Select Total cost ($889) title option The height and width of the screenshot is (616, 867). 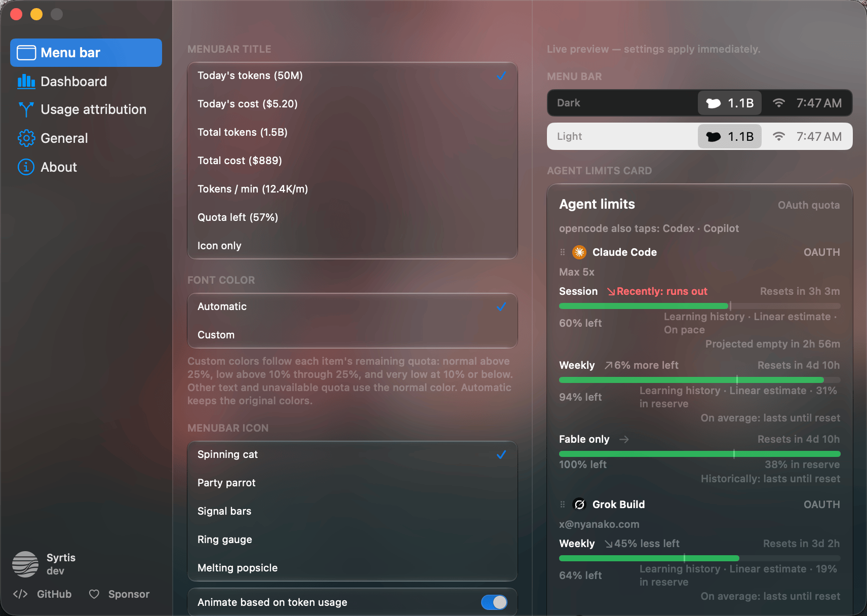(x=352, y=161)
